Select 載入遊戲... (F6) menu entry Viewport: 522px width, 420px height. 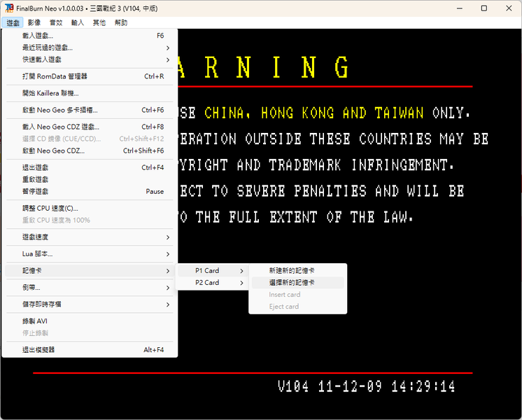[90, 36]
